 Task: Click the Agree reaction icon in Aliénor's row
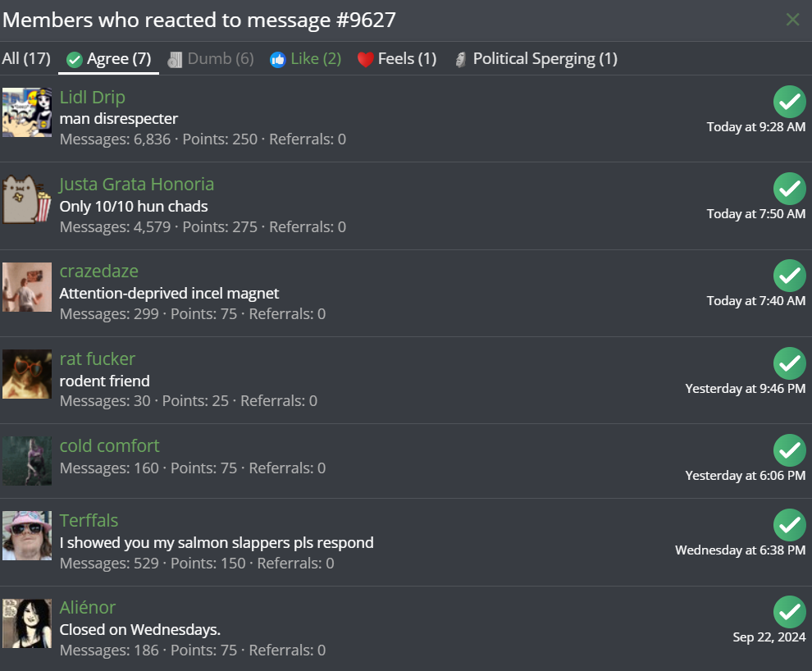click(789, 612)
